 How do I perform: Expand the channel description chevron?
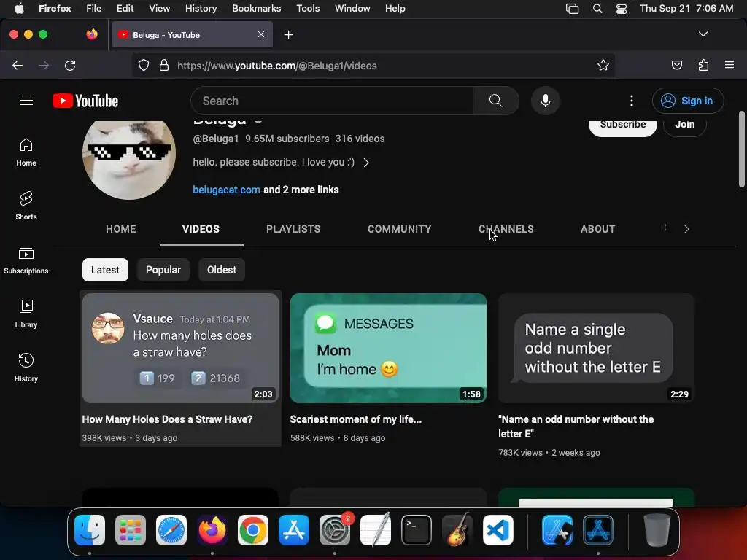tap(366, 163)
